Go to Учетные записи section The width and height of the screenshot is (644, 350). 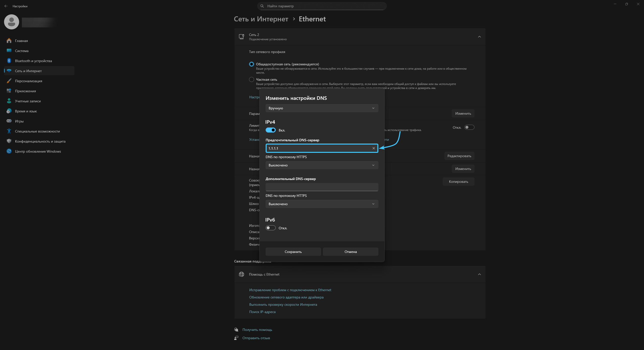point(28,101)
